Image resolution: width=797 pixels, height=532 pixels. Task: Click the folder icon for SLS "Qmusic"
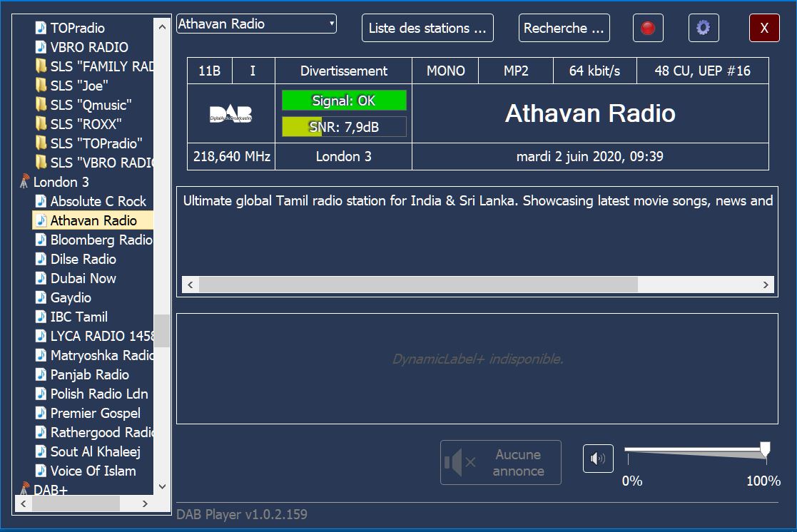coord(41,105)
